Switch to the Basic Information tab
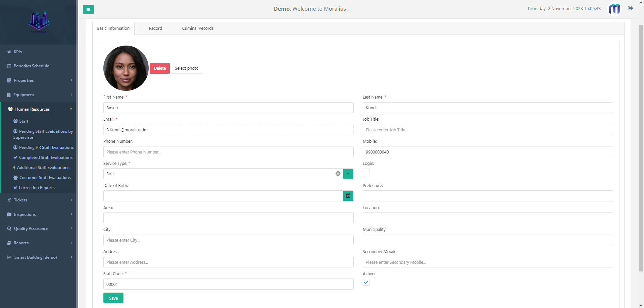 pyautogui.click(x=113, y=28)
